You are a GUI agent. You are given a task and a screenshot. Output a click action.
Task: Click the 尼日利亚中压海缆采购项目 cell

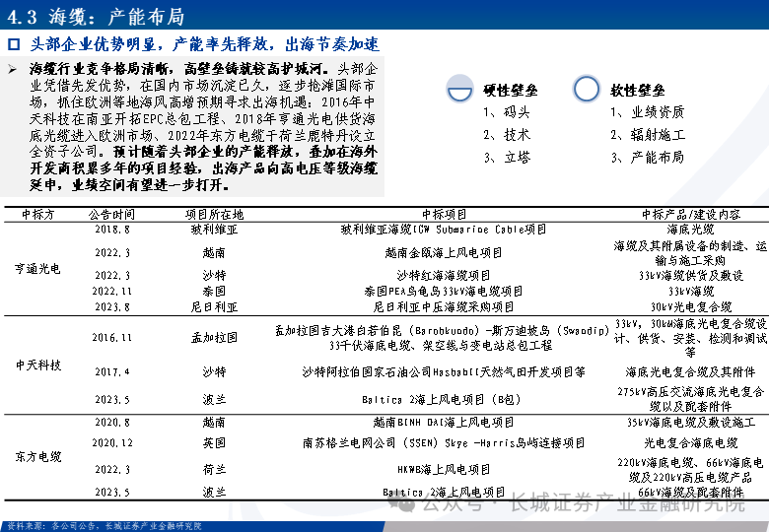click(444, 306)
